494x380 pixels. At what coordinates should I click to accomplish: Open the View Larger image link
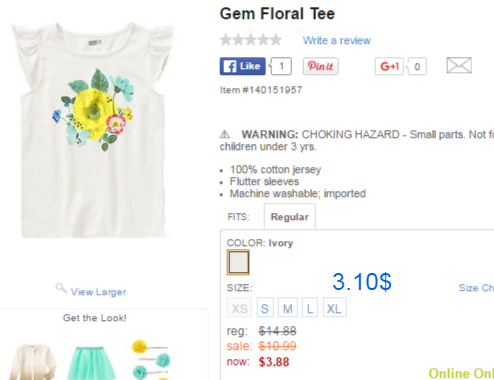click(99, 292)
